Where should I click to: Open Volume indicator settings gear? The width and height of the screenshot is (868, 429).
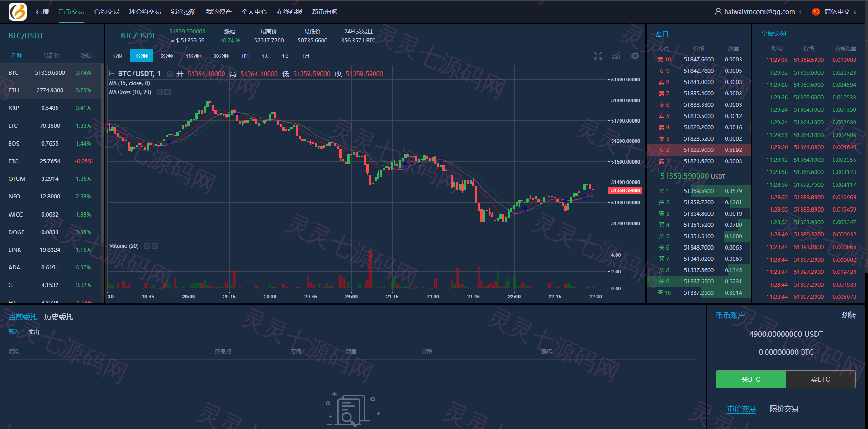(147, 246)
